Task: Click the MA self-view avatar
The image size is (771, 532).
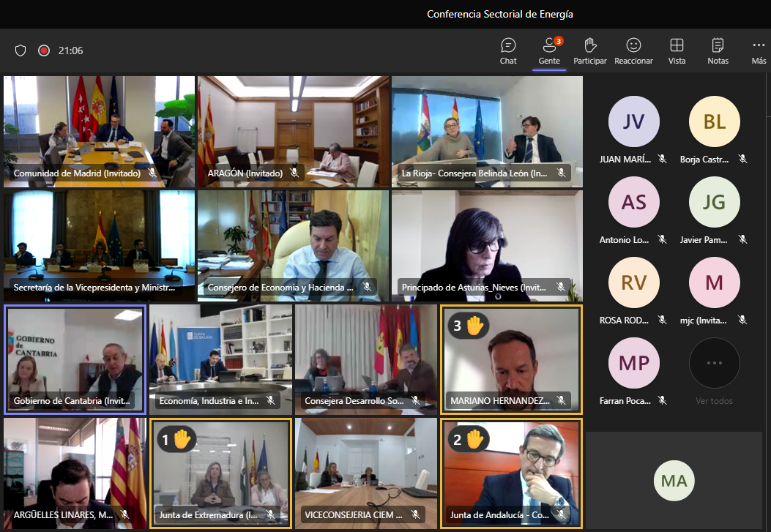Action: [x=674, y=481]
